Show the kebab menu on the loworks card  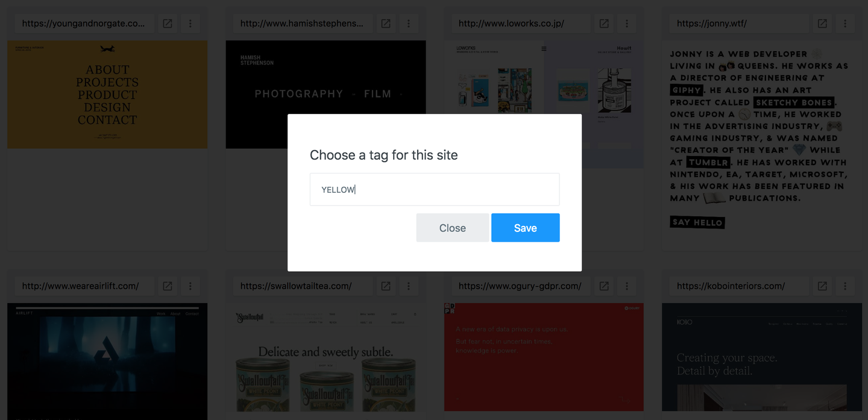pos(627,24)
